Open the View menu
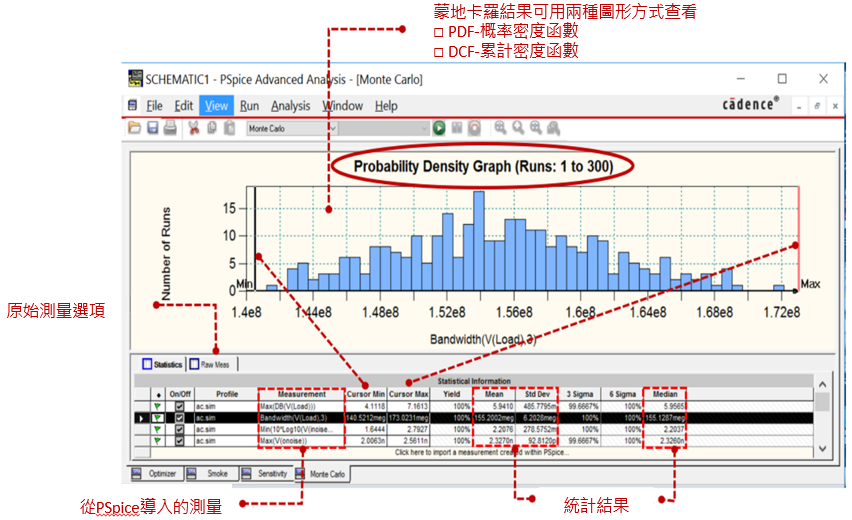 click(216, 105)
